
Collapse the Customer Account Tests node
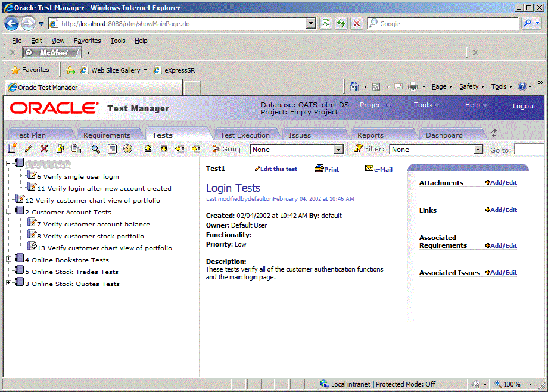pos(9,211)
